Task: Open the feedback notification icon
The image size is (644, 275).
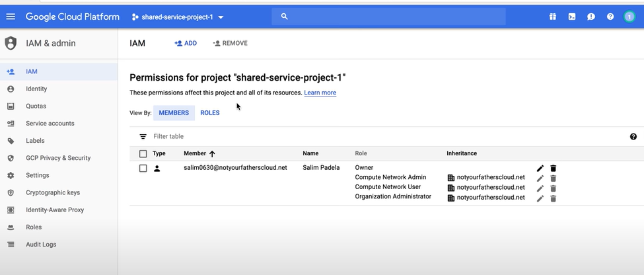Action: [591, 17]
